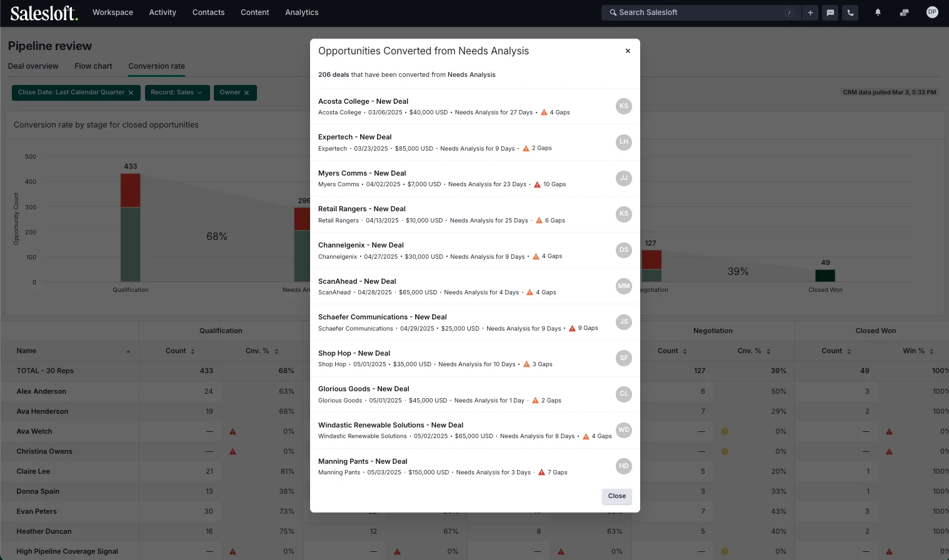
Task: Open the notifications bell
Action: click(x=878, y=12)
